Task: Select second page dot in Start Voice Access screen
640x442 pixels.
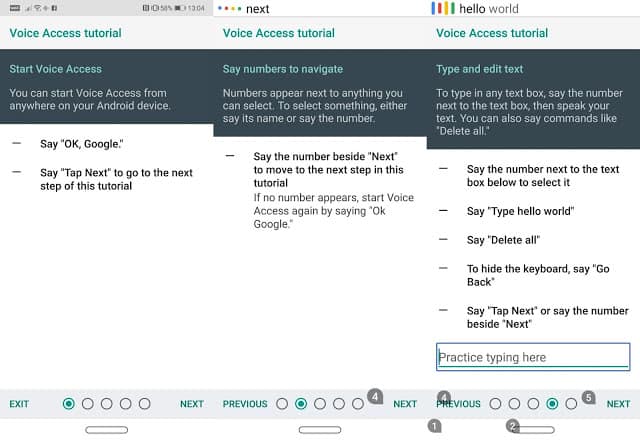Action: [x=87, y=404]
